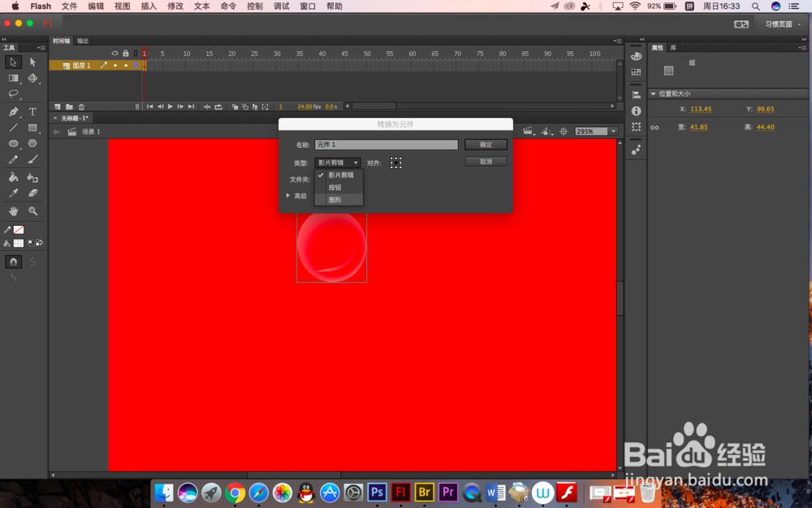Image resolution: width=812 pixels, height=508 pixels.
Task: Click the 确定 button in dialog
Action: click(x=486, y=145)
